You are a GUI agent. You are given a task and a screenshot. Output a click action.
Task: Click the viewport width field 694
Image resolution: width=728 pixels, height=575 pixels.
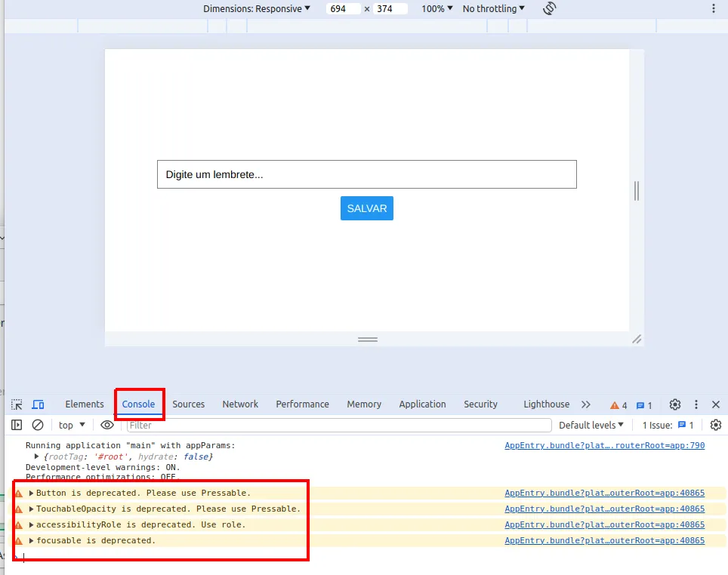344,8
